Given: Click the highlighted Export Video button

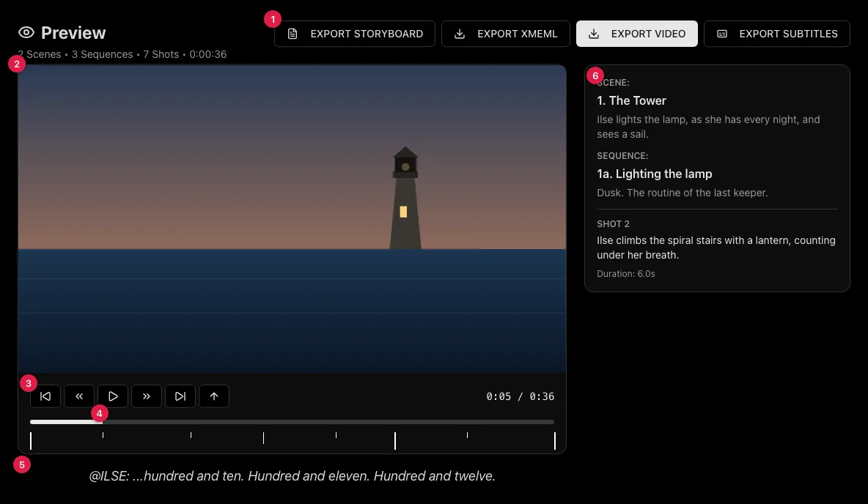Looking at the screenshot, I should (x=636, y=34).
